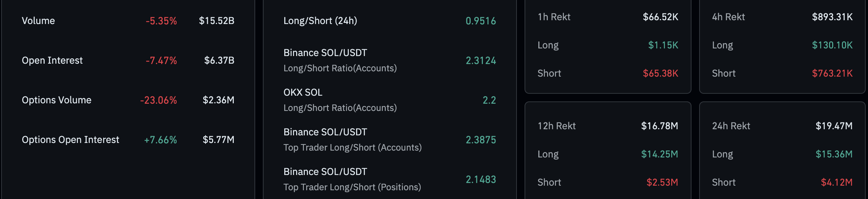Click Binance Top Trader Long/Short (Accounts) row
The height and width of the screenshot is (199, 868).
[390, 140]
